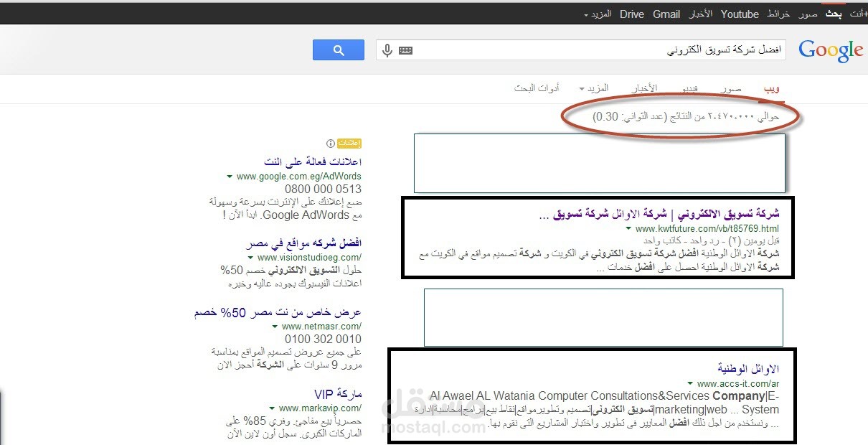Click the www.netmasr.com/ URL text
Screen dimensions: 868x445
[x=320, y=327]
